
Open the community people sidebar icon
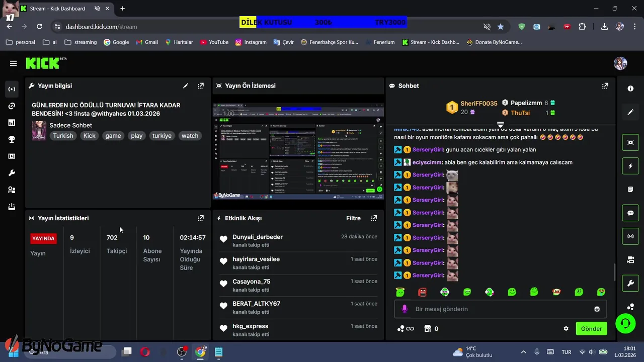click(12, 190)
